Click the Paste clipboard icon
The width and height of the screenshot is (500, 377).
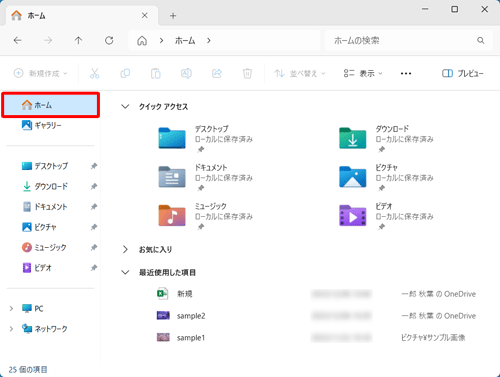[156, 73]
